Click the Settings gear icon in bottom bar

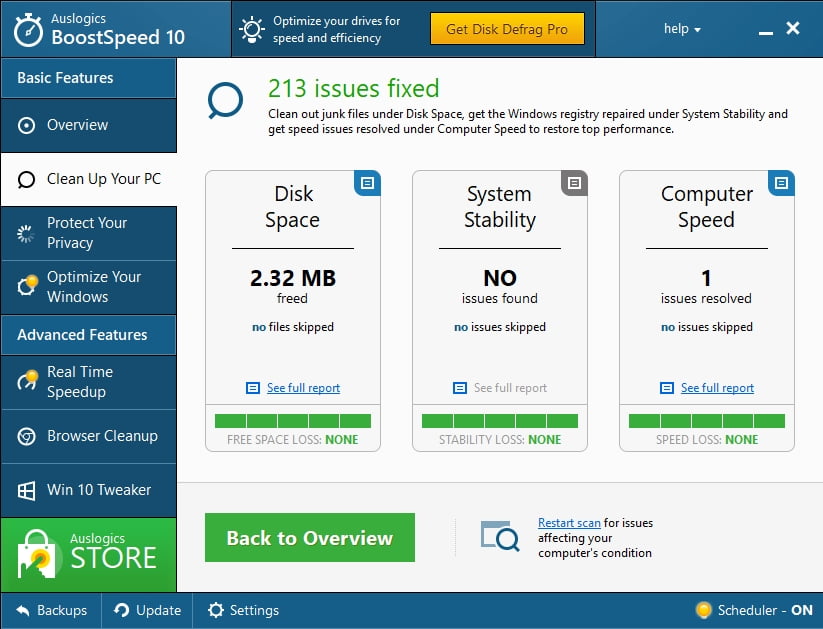click(216, 610)
